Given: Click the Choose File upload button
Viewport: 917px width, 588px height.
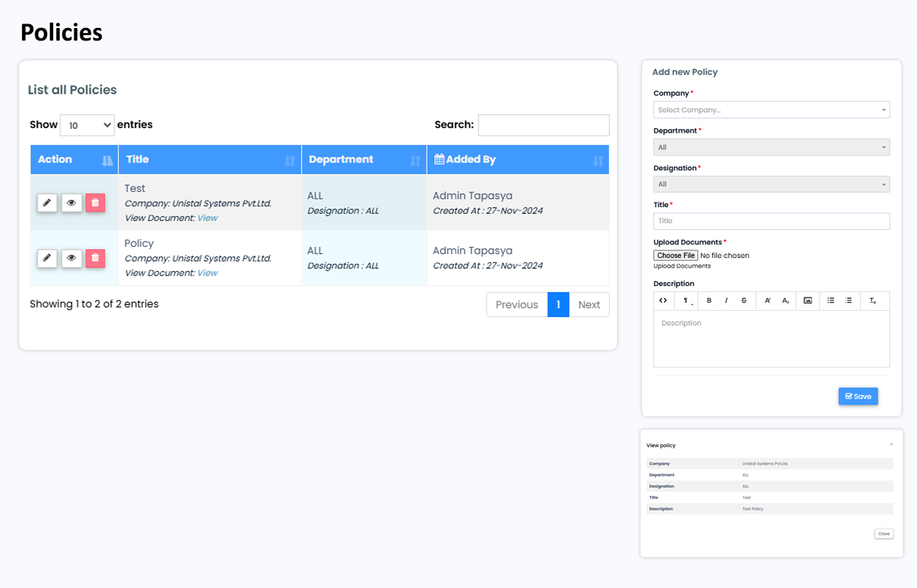Looking at the screenshot, I should point(675,256).
